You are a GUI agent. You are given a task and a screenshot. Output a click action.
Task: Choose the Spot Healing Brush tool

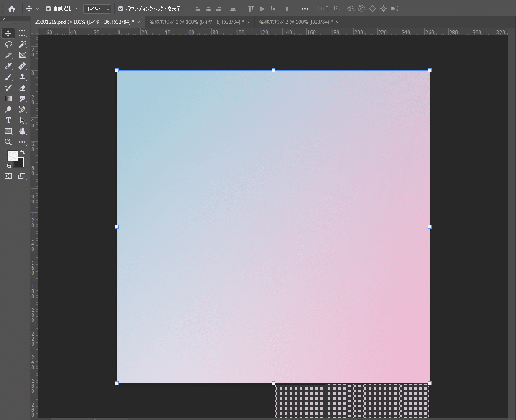(x=22, y=66)
